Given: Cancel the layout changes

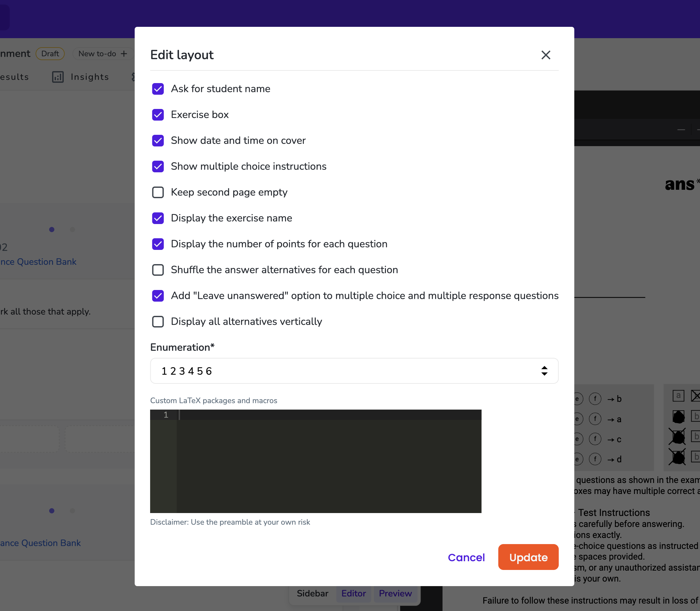Looking at the screenshot, I should tap(466, 557).
